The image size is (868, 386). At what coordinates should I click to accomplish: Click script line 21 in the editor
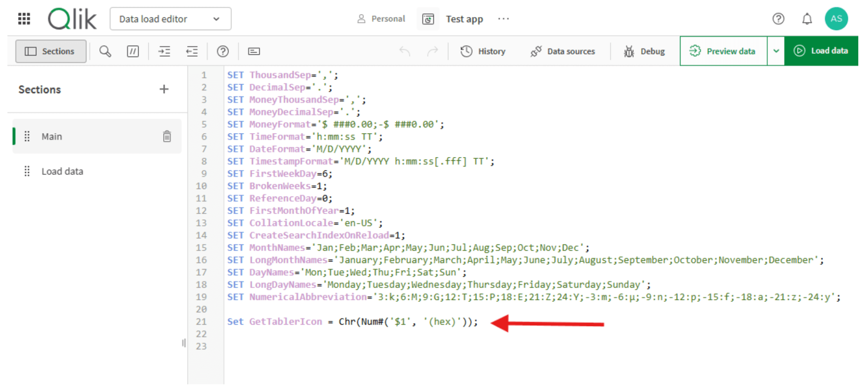352,322
